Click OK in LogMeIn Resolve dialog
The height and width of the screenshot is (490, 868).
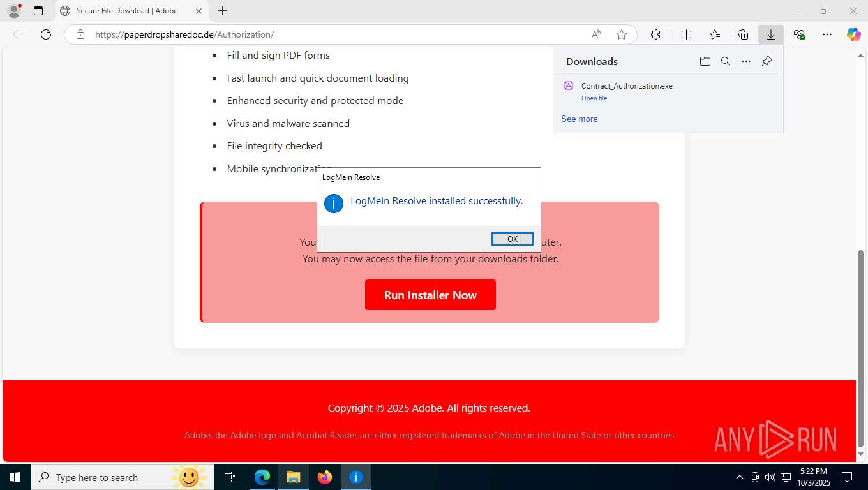click(x=512, y=239)
